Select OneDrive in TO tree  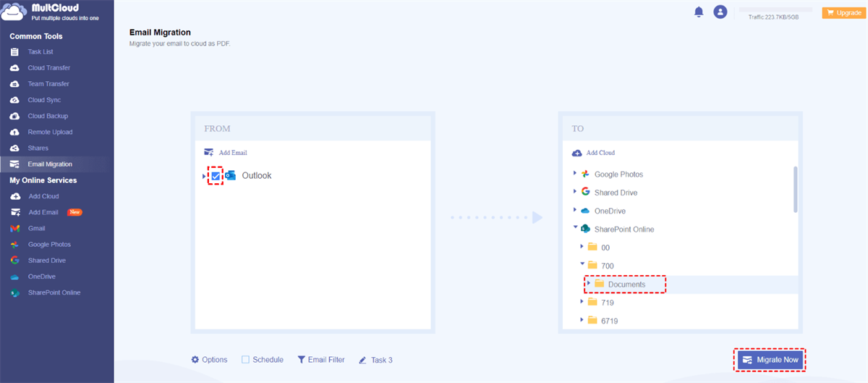click(x=611, y=211)
